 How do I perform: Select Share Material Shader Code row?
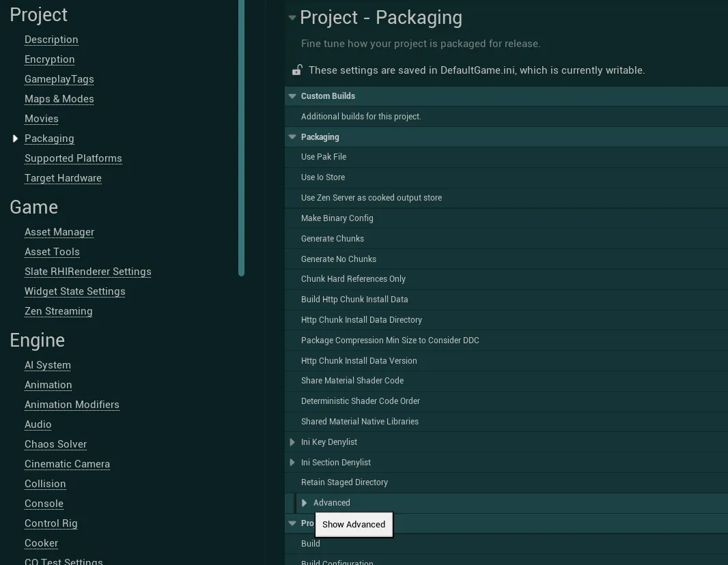pos(506,381)
